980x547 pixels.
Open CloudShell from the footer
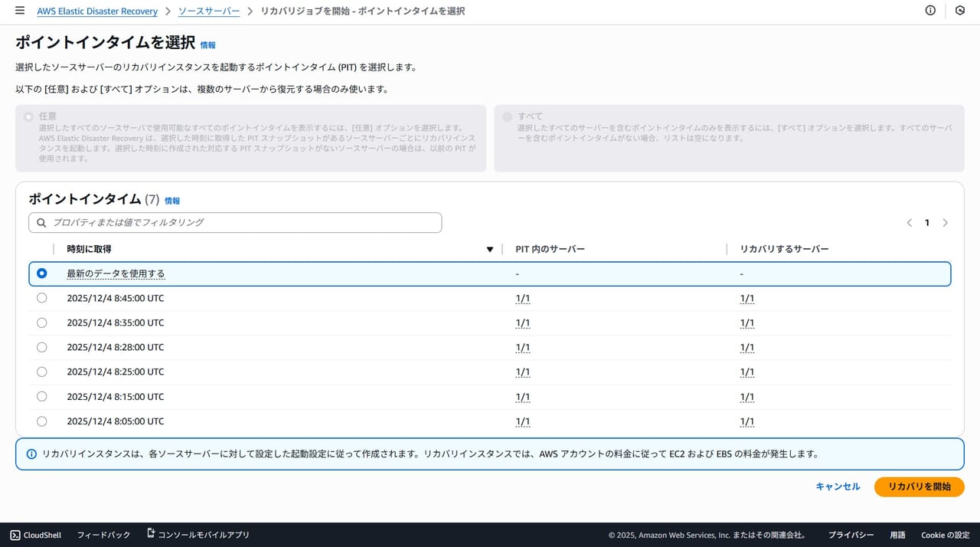36,535
